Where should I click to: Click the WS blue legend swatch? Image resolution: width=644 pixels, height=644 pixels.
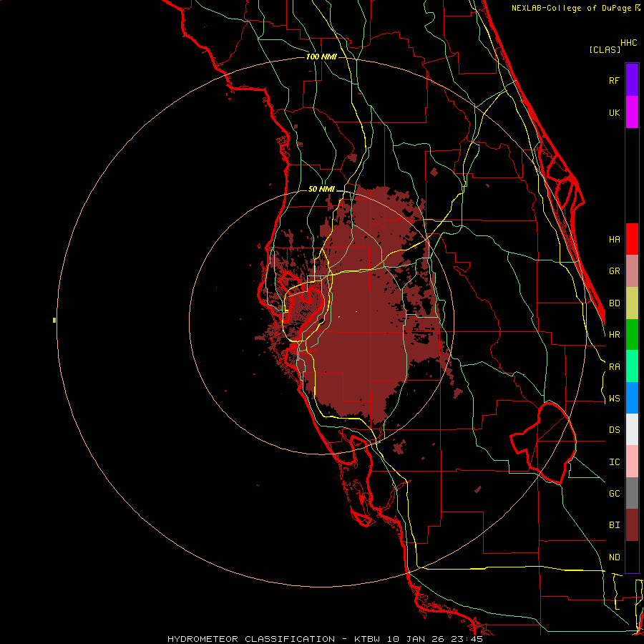tap(632, 398)
